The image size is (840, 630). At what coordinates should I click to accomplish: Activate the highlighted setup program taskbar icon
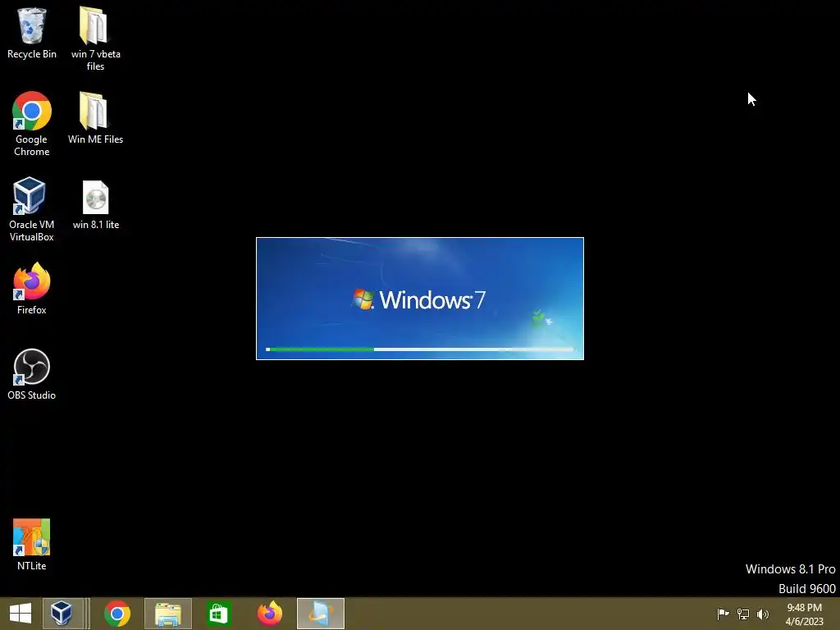pyautogui.click(x=321, y=614)
